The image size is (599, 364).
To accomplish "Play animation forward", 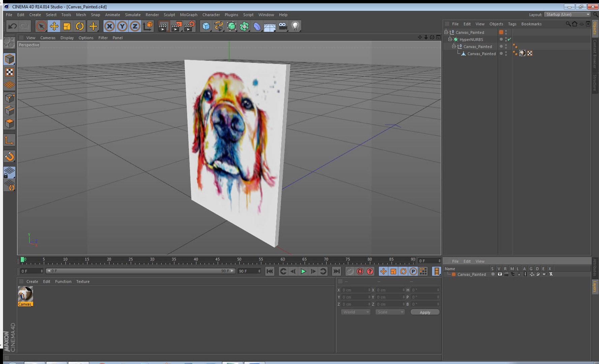I will coord(303,271).
